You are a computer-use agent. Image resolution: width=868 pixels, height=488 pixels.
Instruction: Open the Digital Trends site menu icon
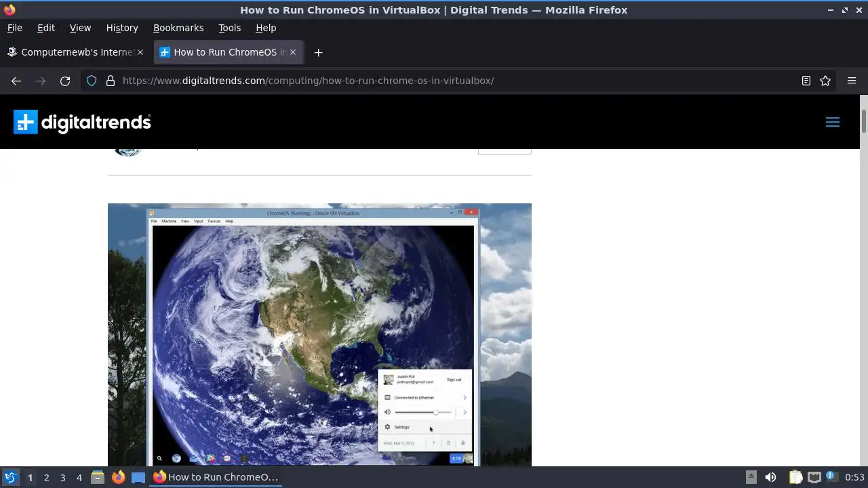(833, 122)
